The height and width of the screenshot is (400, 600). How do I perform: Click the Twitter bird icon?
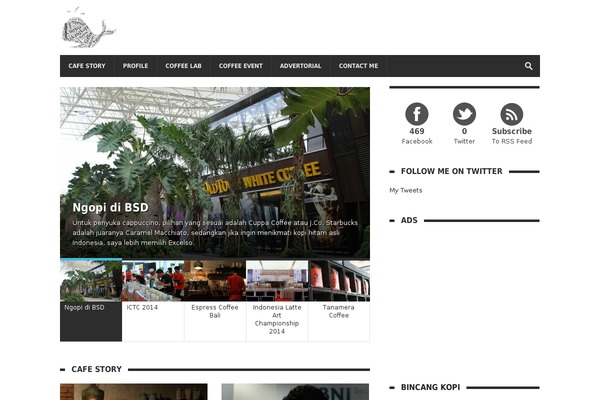[x=464, y=114]
